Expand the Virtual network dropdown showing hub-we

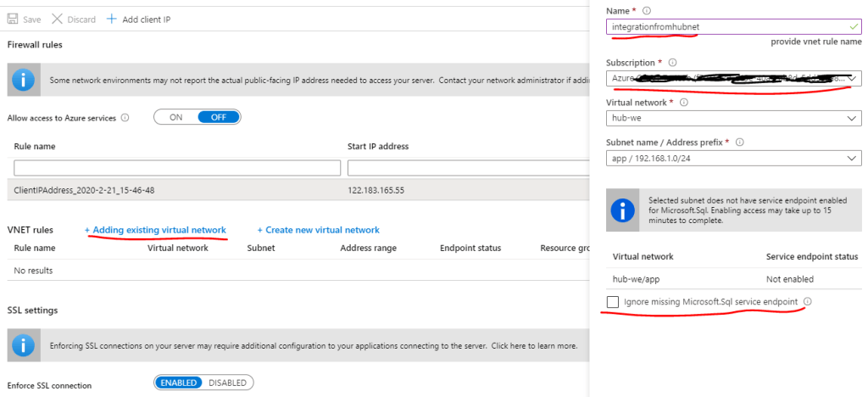[x=734, y=119]
